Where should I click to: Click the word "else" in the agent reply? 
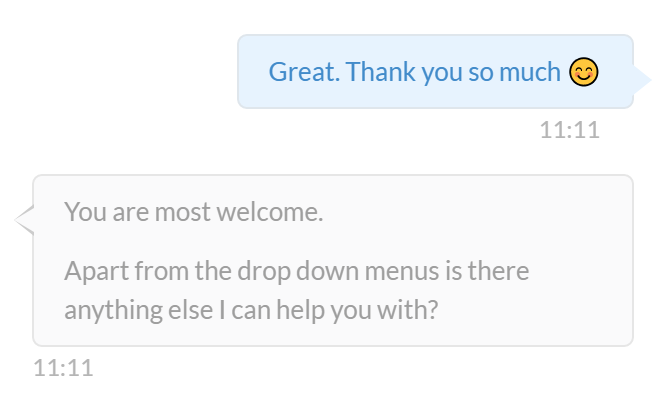coord(190,310)
